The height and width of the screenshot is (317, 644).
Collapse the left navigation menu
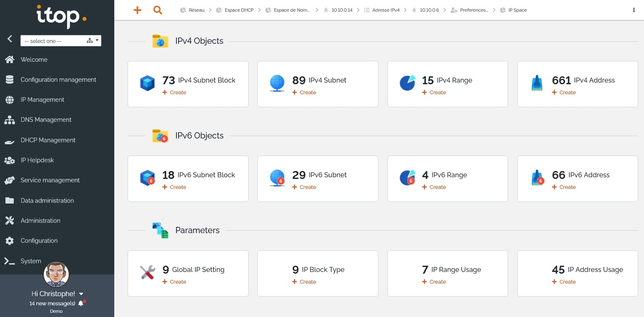click(x=10, y=39)
